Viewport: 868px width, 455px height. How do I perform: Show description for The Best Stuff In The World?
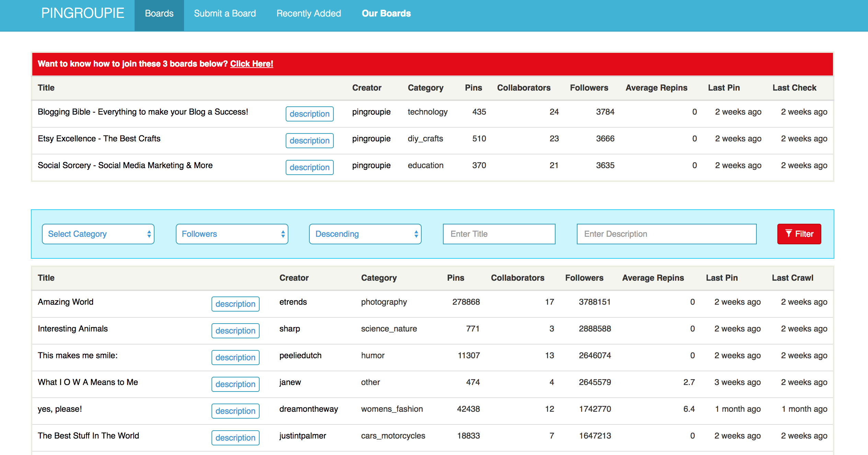tap(236, 438)
